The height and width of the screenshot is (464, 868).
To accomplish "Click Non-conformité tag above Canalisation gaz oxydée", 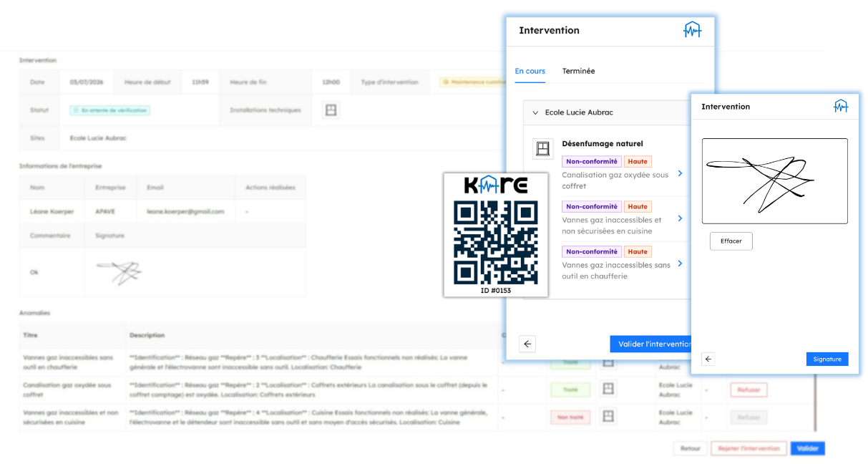I will click(592, 162).
